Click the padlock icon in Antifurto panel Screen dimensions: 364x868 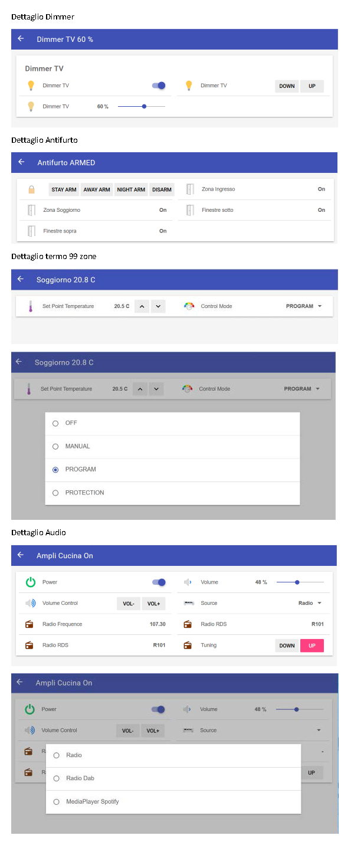click(31, 189)
